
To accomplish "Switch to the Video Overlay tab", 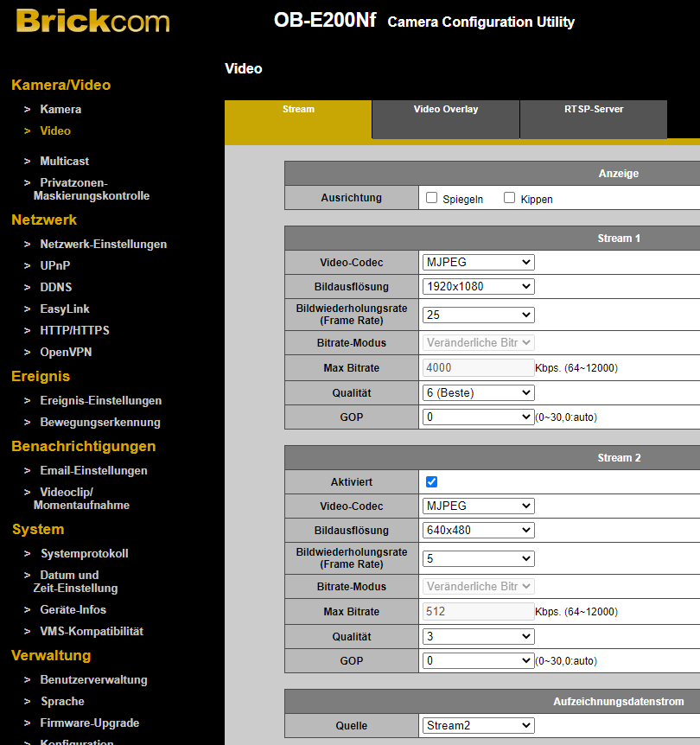I will [x=445, y=110].
